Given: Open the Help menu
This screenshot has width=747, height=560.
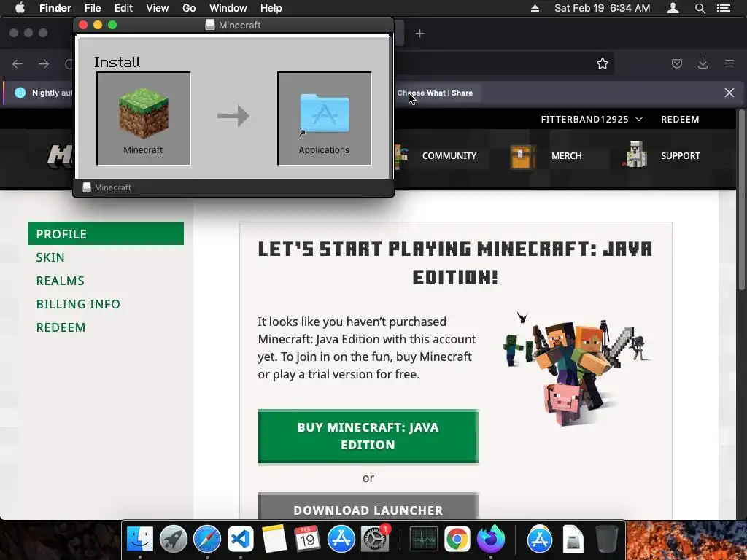Looking at the screenshot, I should [271, 8].
